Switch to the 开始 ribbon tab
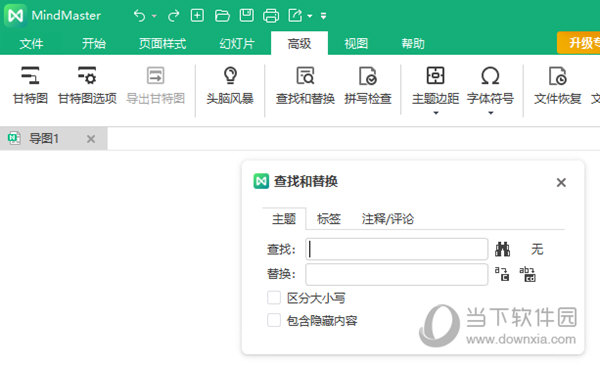This screenshot has height=368, width=600. [94, 43]
